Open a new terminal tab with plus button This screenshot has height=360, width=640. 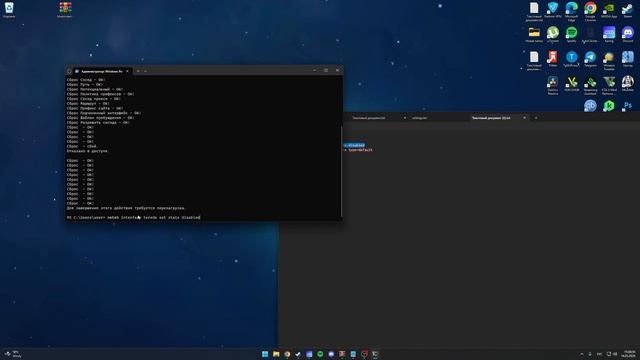point(138,71)
